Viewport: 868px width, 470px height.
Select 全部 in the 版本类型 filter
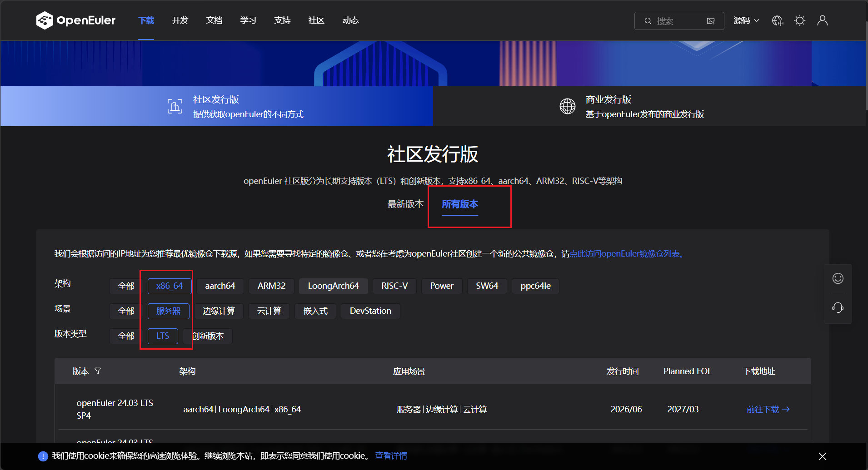pyautogui.click(x=126, y=336)
